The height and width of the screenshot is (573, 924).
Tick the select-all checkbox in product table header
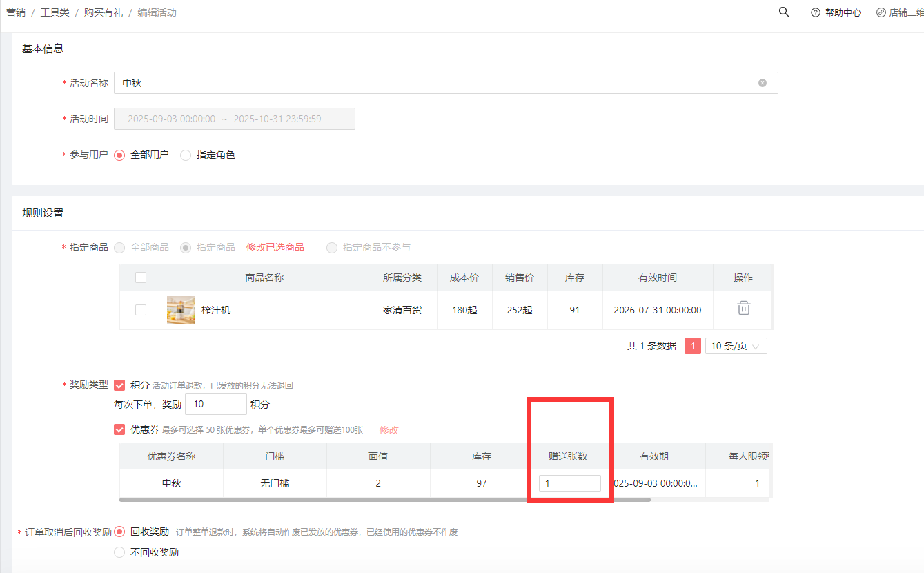click(141, 278)
